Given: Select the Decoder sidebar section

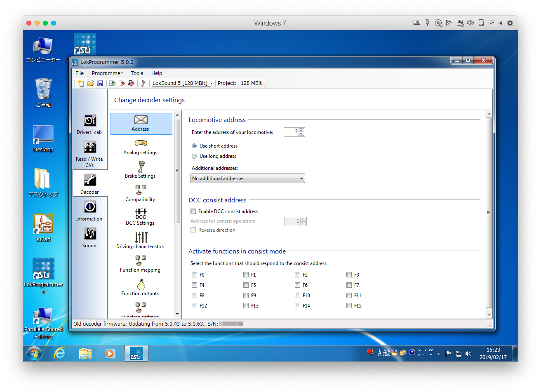Looking at the screenshot, I should click(x=89, y=183).
